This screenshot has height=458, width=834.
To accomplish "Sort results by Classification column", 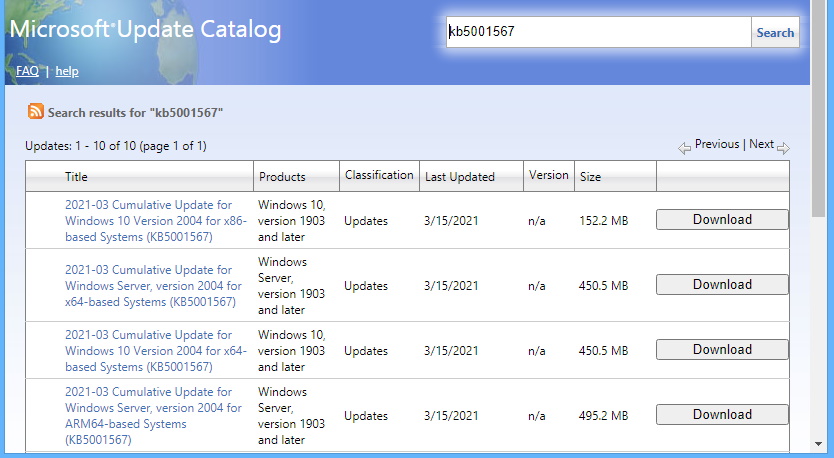I will pos(379,175).
